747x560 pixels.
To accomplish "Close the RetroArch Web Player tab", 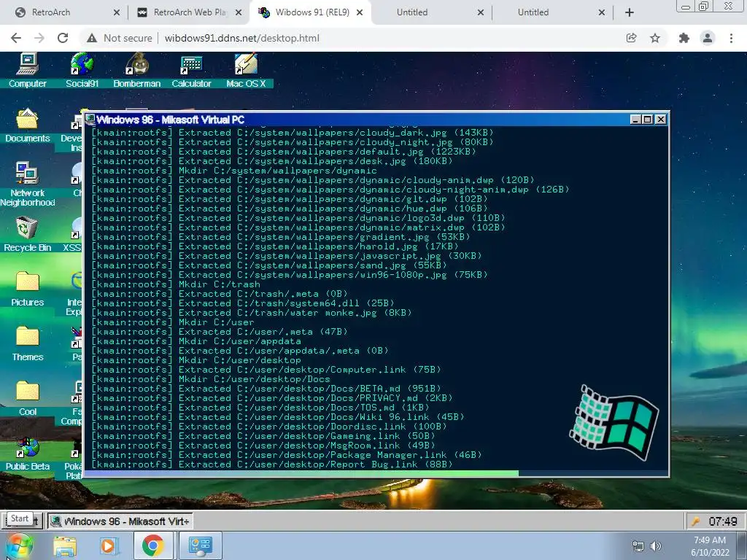I will point(239,12).
